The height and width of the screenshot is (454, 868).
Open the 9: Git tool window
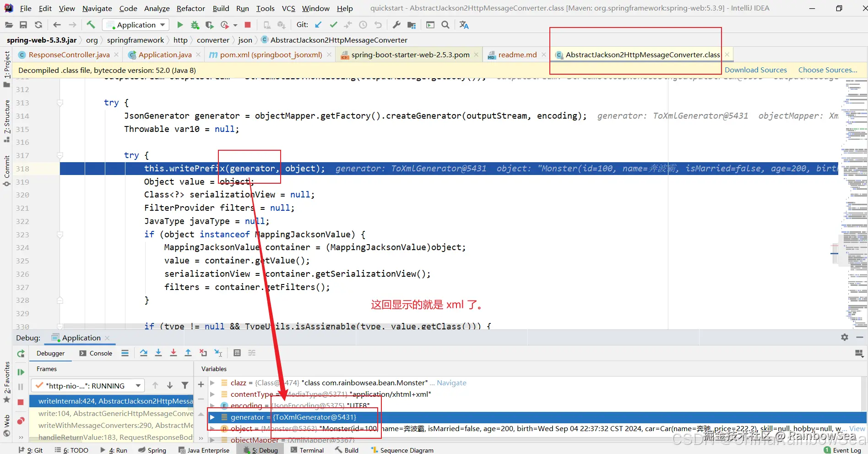click(30, 450)
